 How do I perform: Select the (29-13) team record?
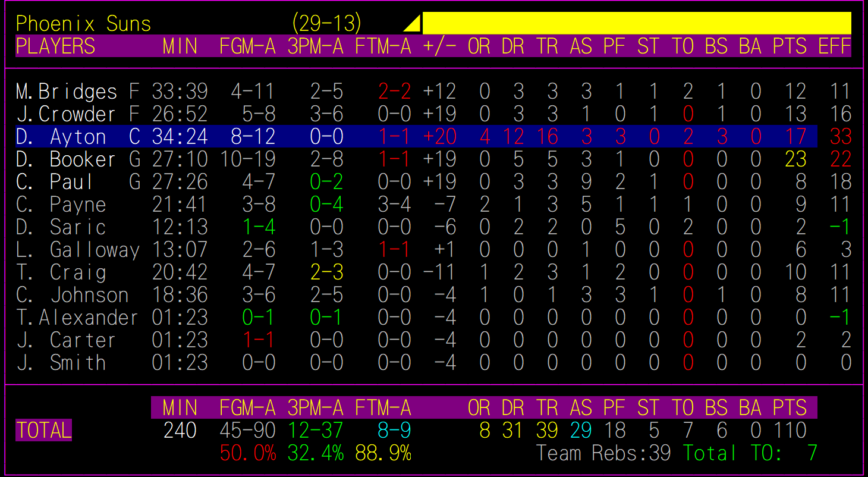pos(327,24)
